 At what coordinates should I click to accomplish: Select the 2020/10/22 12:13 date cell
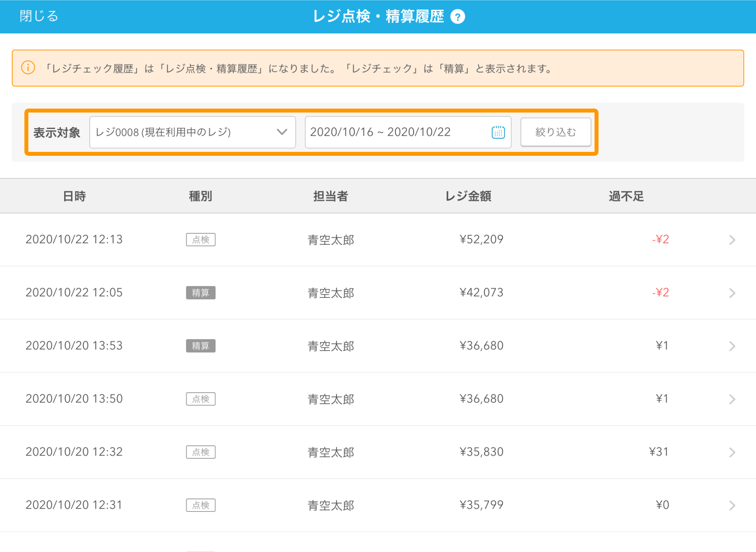coord(74,239)
